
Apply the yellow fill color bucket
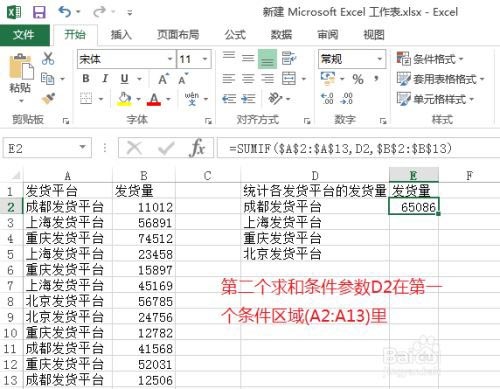[x=124, y=99]
